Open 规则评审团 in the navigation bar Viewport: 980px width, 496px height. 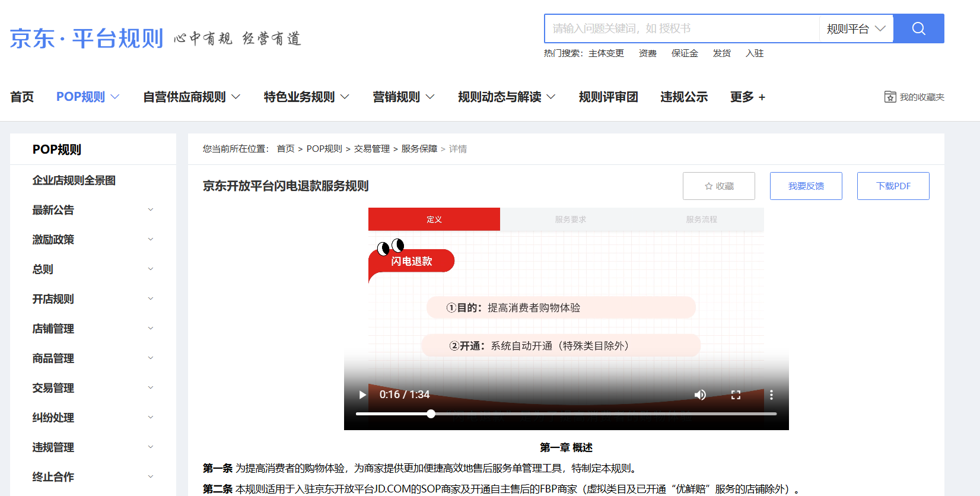tap(608, 97)
